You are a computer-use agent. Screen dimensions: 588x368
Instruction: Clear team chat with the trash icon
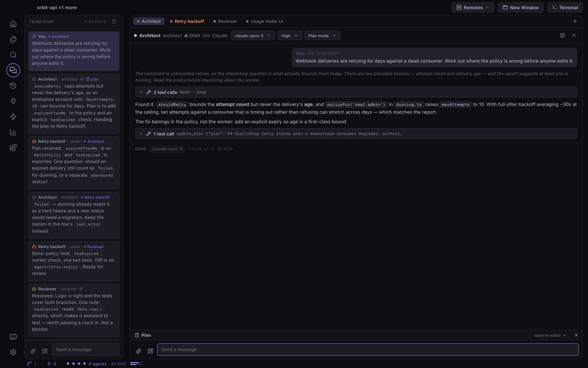[x=114, y=21]
